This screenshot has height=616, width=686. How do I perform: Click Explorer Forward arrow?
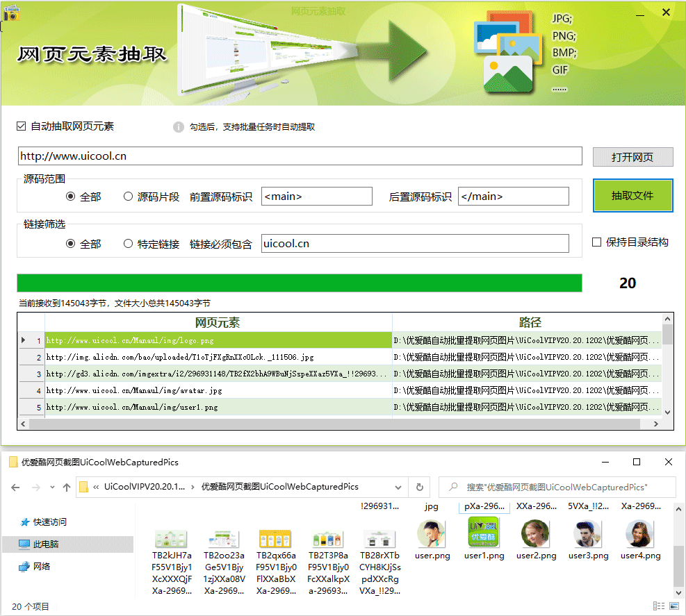36,487
